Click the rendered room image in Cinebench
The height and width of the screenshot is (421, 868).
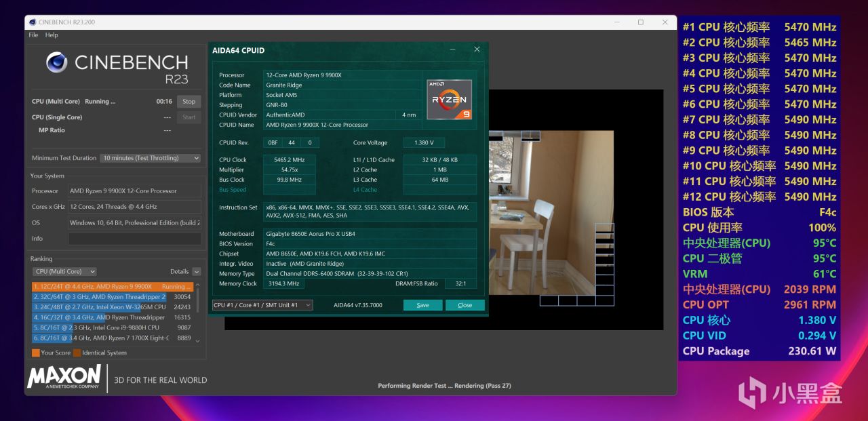[x=551, y=213]
